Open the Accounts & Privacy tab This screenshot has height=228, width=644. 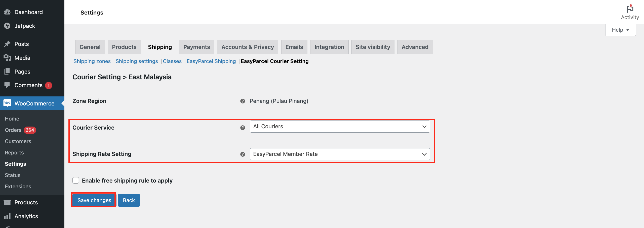[248, 47]
